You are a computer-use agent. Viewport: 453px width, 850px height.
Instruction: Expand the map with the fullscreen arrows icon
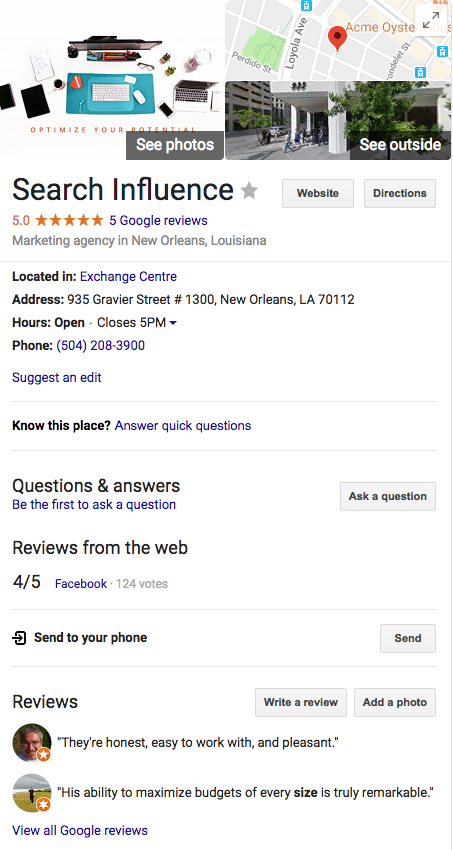point(431,20)
